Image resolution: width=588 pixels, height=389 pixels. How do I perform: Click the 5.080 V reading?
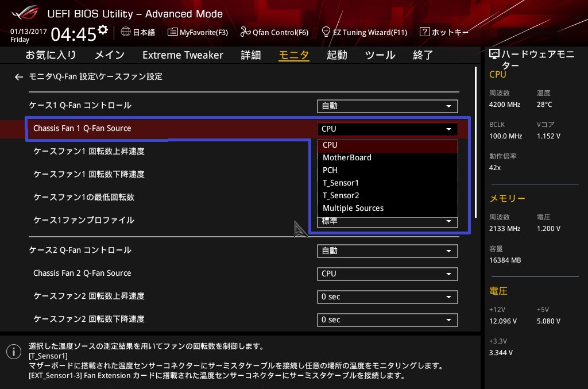click(548, 321)
